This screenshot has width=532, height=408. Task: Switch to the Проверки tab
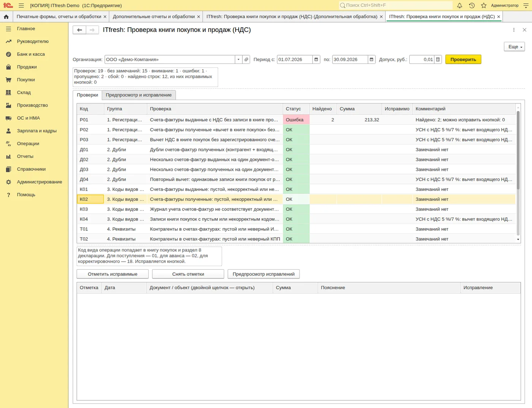87,95
